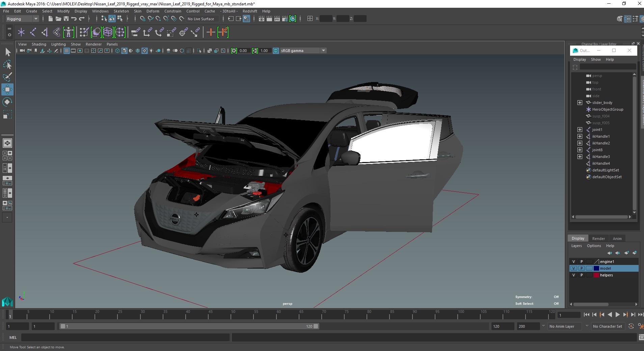
Task: Create a lattice deformer from shelf
Action: (108, 32)
